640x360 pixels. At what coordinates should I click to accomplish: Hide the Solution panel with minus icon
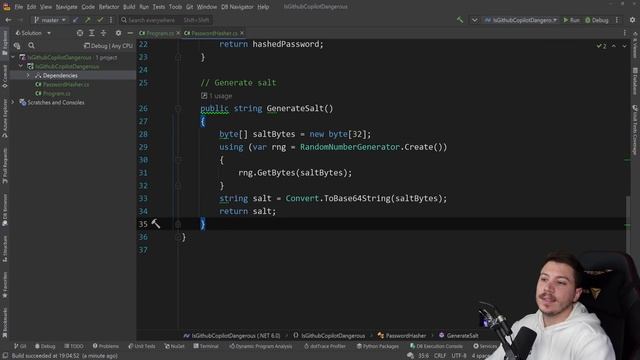pos(130,33)
